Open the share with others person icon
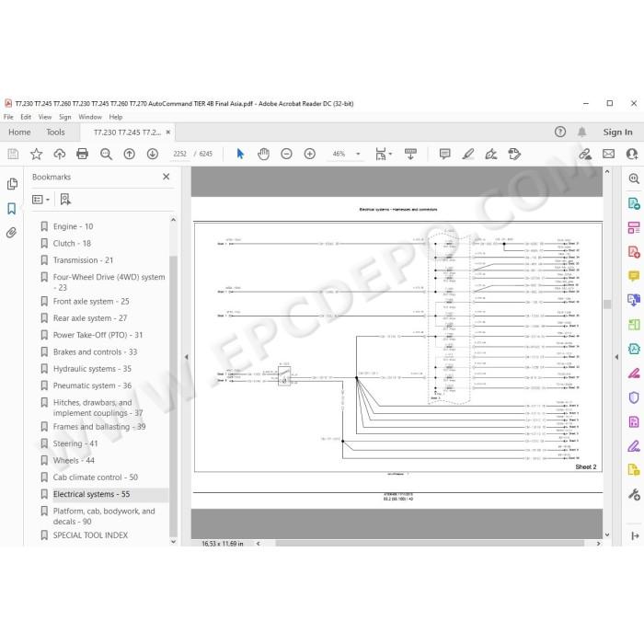Screen dimensions: 644x644 click(x=632, y=154)
